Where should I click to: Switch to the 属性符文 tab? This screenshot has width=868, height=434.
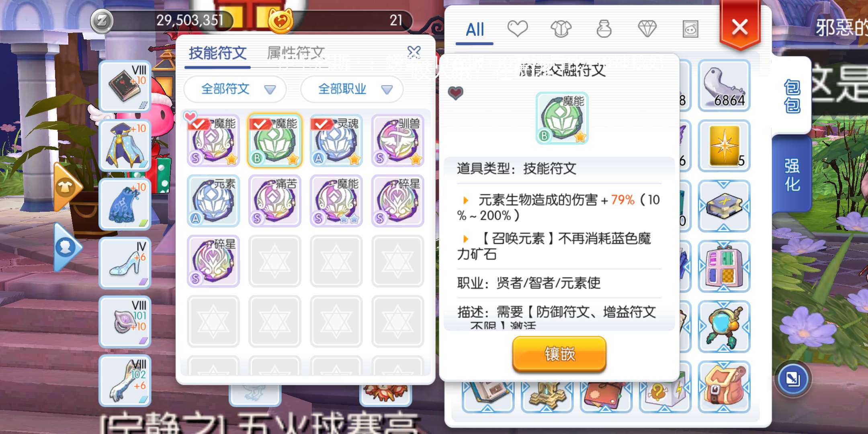point(296,53)
